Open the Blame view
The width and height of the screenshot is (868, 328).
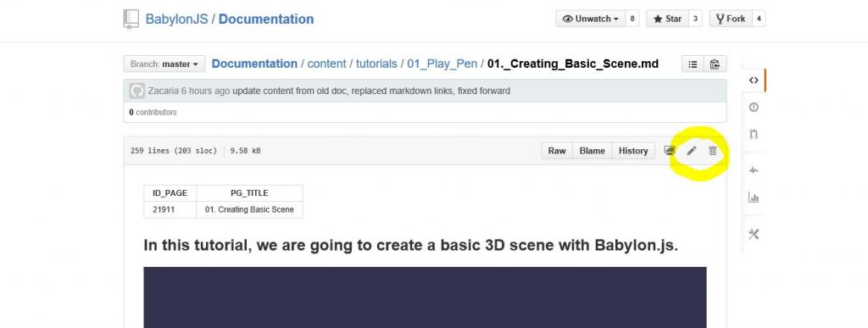point(592,151)
